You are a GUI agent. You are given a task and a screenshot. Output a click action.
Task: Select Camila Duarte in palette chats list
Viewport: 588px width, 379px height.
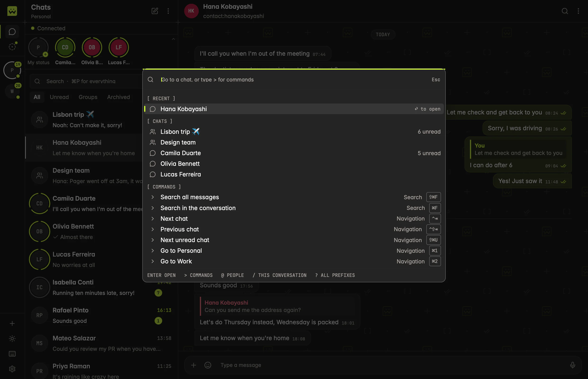[x=294, y=153]
